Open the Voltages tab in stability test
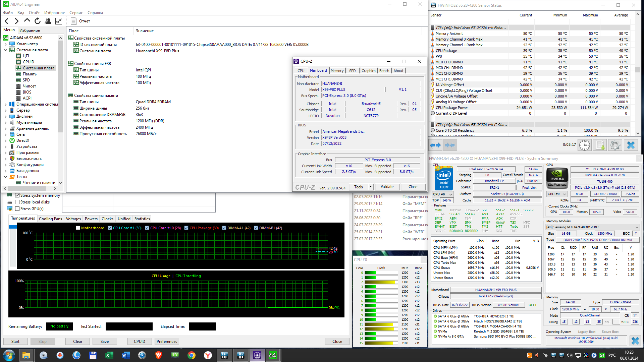The image size is (644, 362). pos(73,219)
